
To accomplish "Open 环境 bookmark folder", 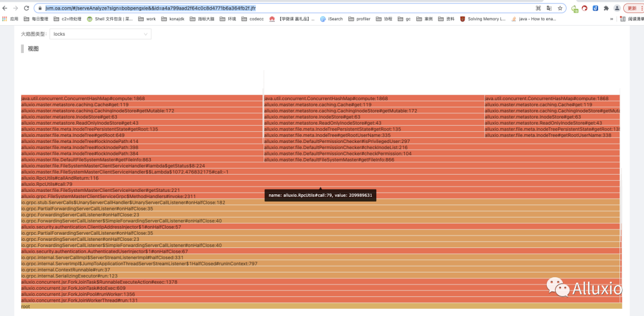I will point(228,19).
